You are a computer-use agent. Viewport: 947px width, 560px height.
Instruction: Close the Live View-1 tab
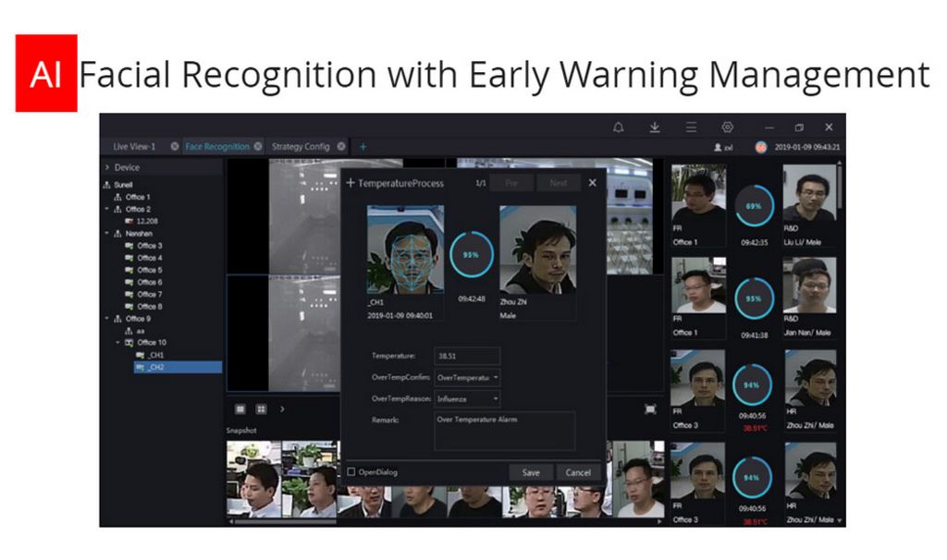coord(175,146)
